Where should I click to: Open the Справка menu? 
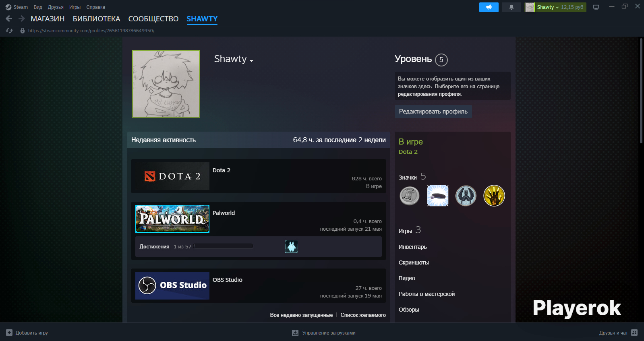[x=96, y=7]
